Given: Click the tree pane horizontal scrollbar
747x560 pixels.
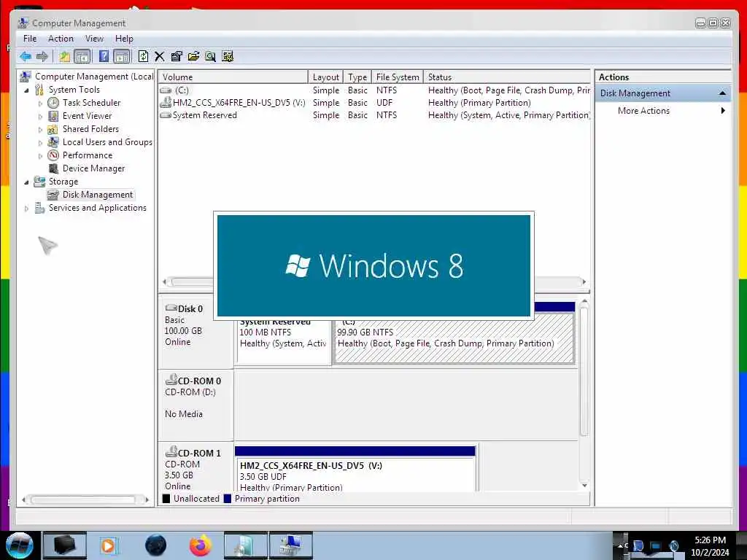Looking at the screenshot, I should click(x=82, y=500).
